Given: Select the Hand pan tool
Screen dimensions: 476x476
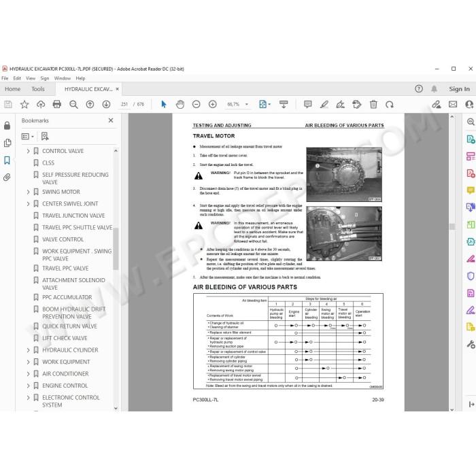Looking at the screenshot, I should click(x=180, y=105).
